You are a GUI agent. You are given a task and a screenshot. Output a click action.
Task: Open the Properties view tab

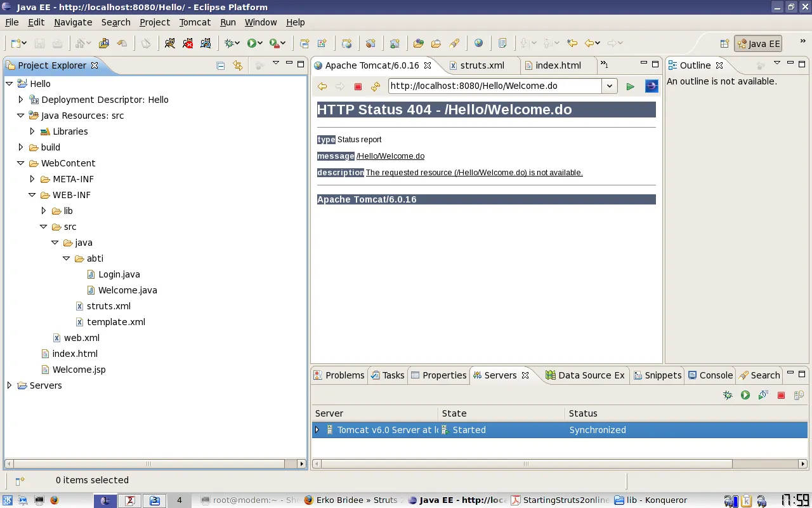[438, 375]
